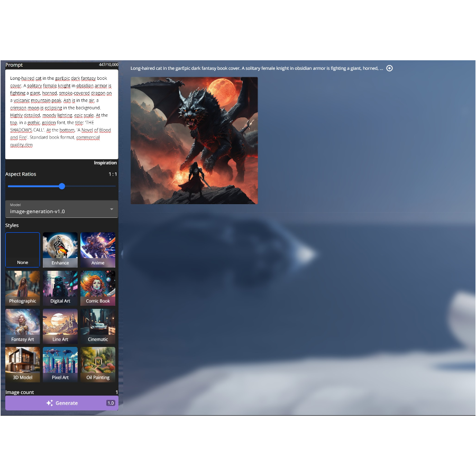The width and height of the screenshot is (476, 476).
Task: Choose the Pixel Art style
Action: click(x=60, y=364)
